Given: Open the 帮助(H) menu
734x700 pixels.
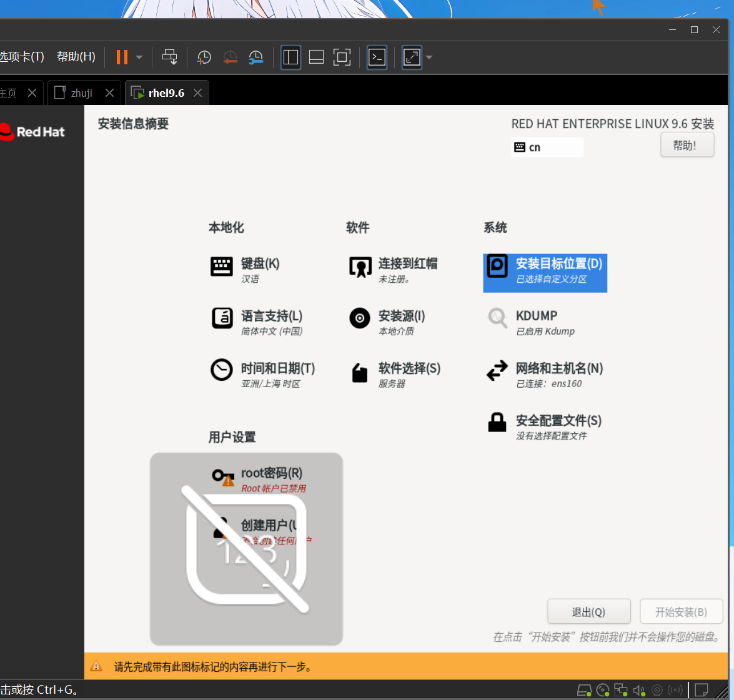Looking at the screenshot, I should click(x=76, y=57).
